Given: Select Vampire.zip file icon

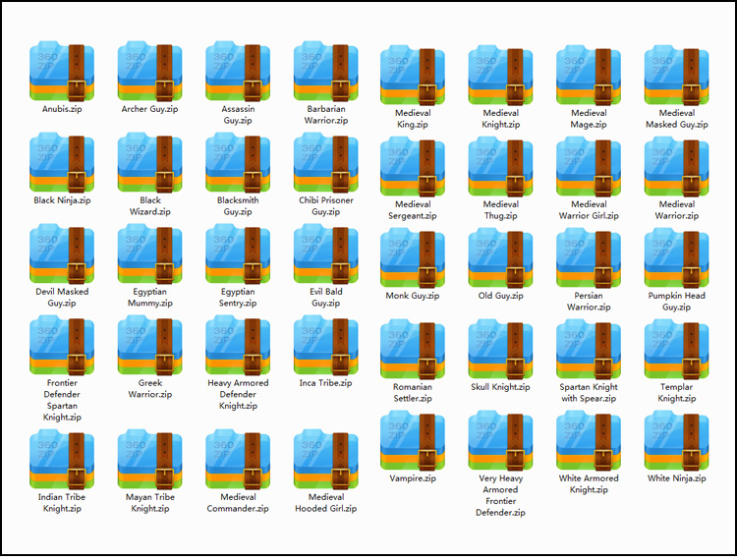Looking at the screenshot, I should [413, 441].
